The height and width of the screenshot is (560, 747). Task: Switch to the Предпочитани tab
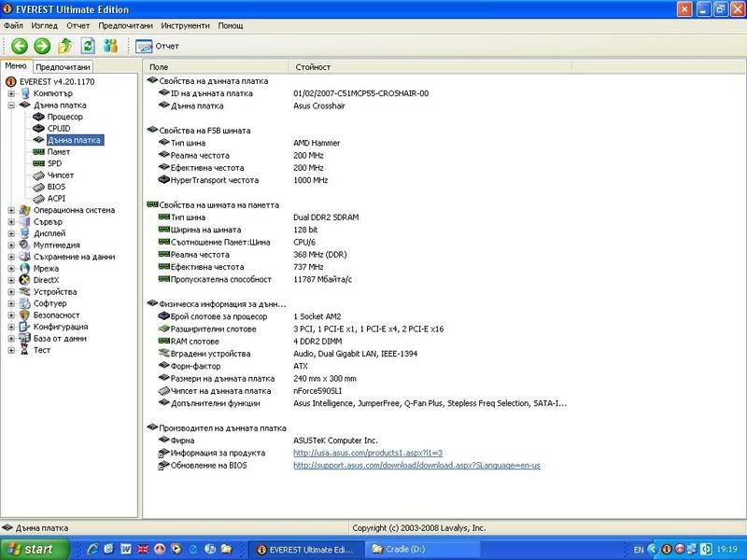(x=63, y=67)
